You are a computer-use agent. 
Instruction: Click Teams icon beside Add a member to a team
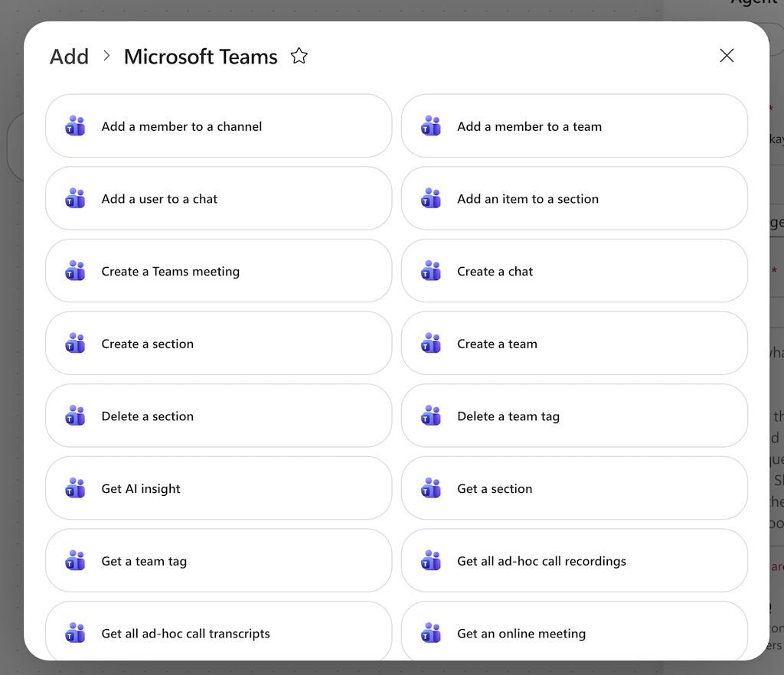431,126
